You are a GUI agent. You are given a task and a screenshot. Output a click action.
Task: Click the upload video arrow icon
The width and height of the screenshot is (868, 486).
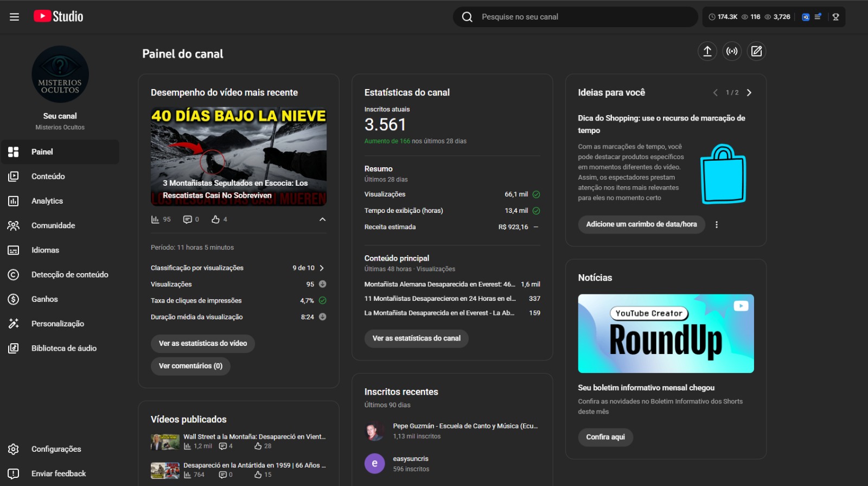tap(707, 51)
